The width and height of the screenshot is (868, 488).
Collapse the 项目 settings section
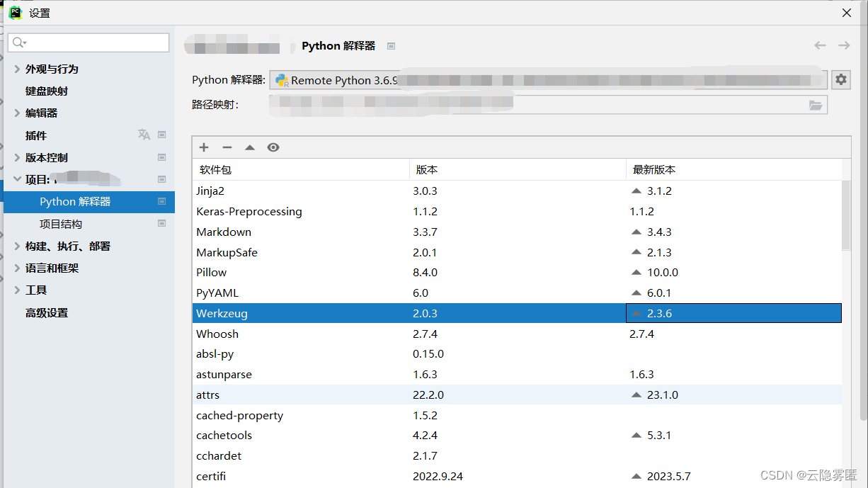pos(18,179)
